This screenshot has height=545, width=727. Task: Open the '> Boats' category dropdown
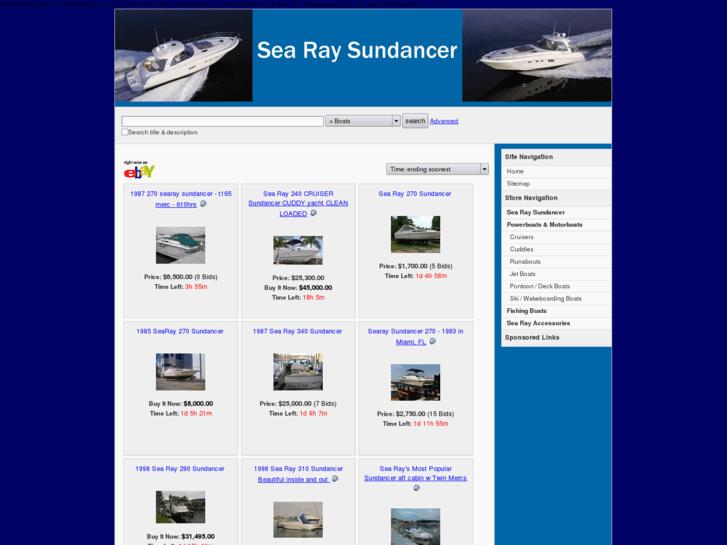pyautogui.click(x=363, y=121)
